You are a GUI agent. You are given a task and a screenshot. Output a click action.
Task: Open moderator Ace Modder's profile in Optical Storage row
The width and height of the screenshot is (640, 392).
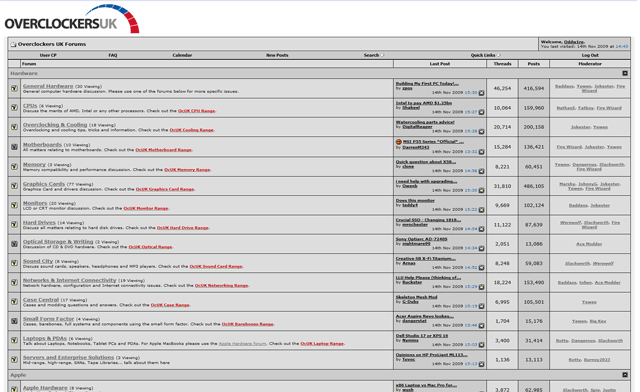589,244
